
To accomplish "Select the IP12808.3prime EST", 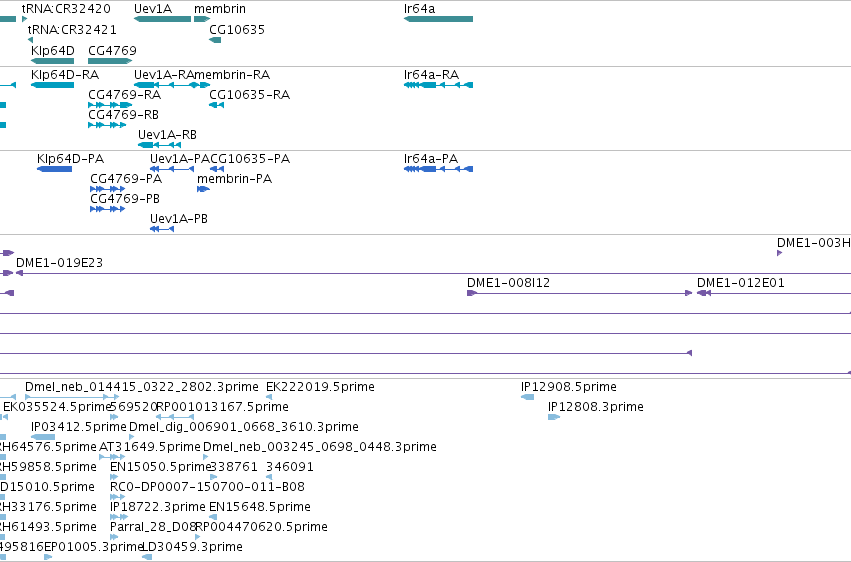I will coord(554,417).
